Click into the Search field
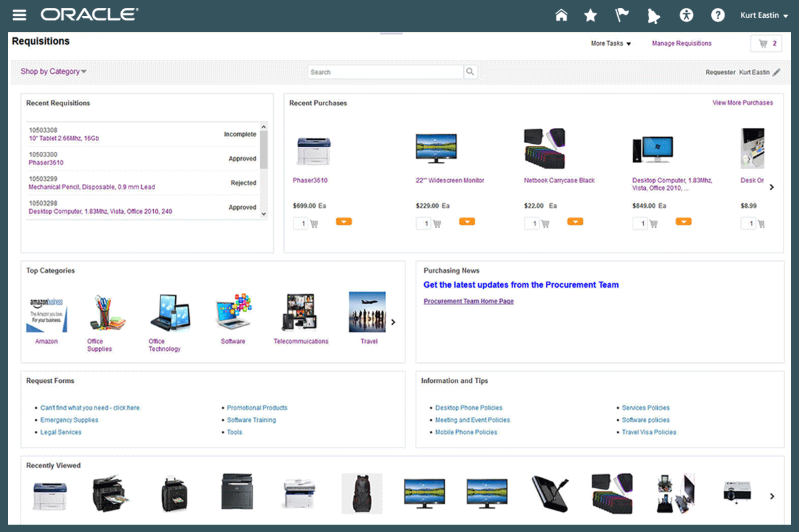The width and height of the screenshot is (799, 532). [386, 72]
